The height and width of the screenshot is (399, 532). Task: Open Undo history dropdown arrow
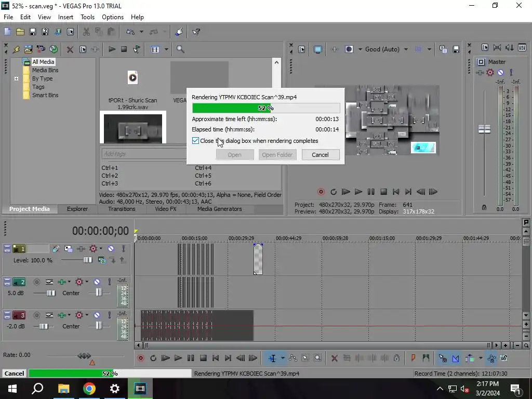141,32
